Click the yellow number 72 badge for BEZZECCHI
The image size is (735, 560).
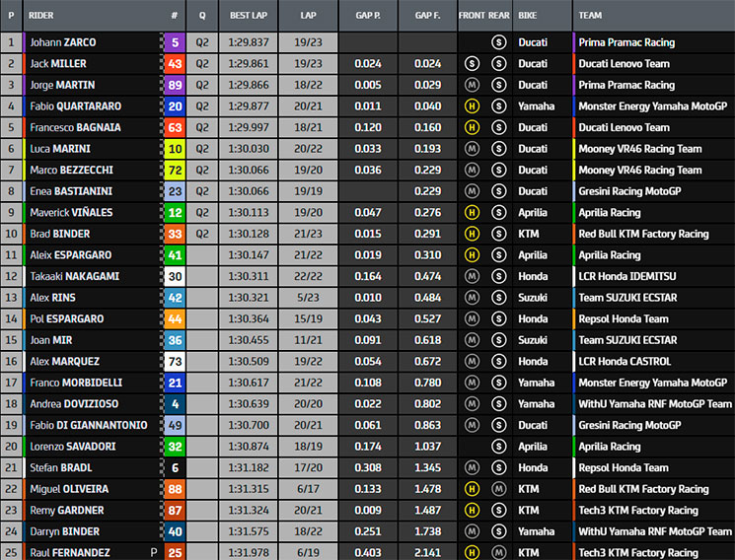coord(175,171)
